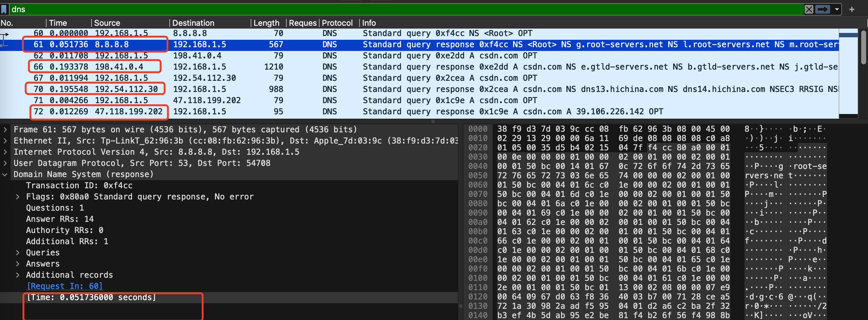
Task: Expand the Flags 0x80a0 node
Action: pos(17,197)
